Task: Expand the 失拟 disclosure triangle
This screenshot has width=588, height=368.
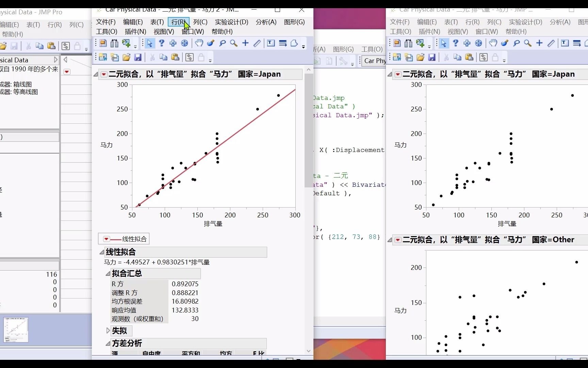Action: coord(108,331)
